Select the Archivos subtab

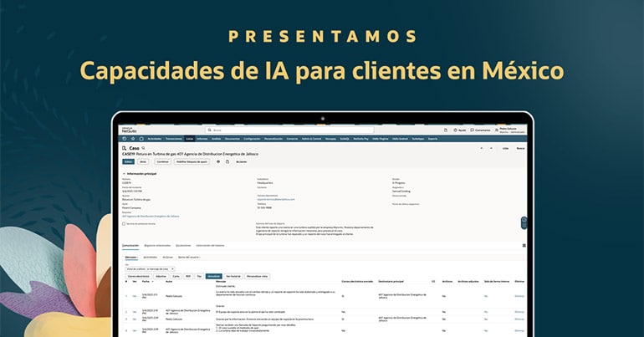167,258
